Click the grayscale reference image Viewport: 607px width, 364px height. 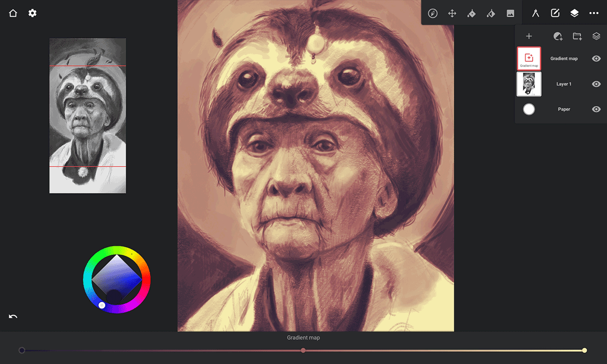click(x=88, y=116)
